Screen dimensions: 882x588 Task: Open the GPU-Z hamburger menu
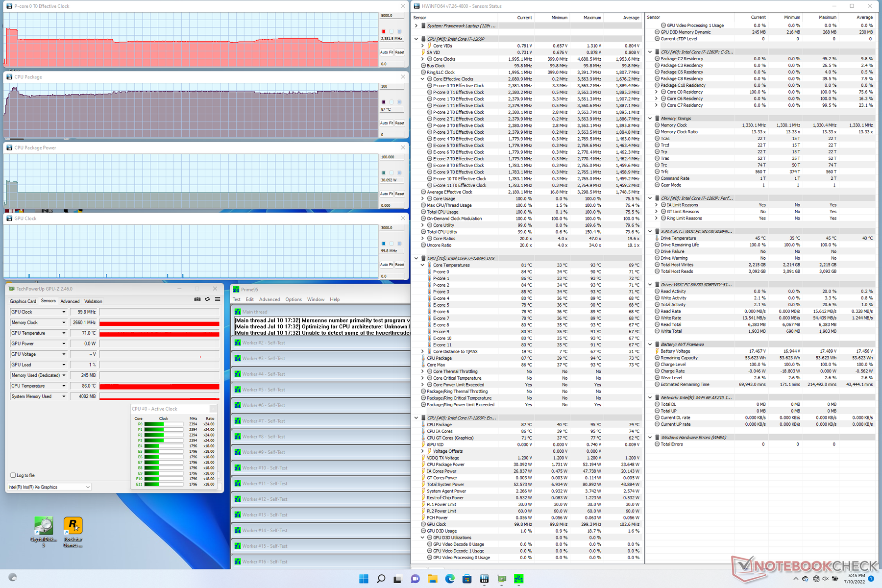click(x=218, y=299)
